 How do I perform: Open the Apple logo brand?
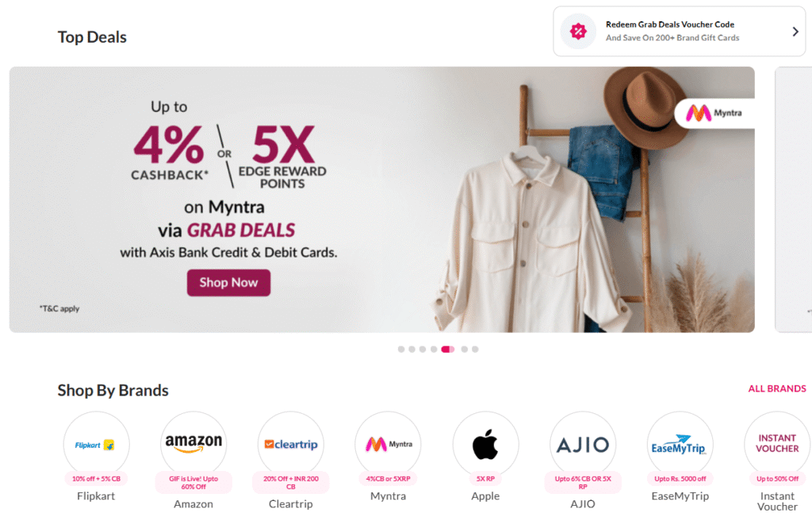coord(485,444)
